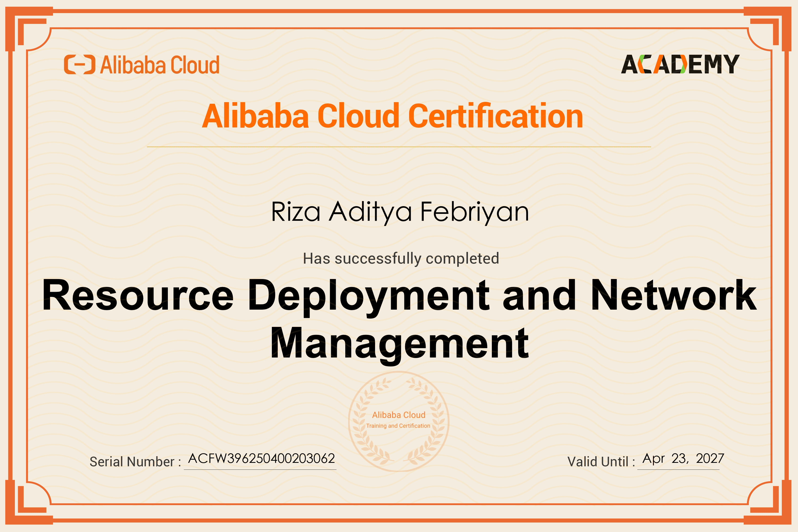
Task: Click 'Training and Certification' text inside seal
Action: point(398,426)
